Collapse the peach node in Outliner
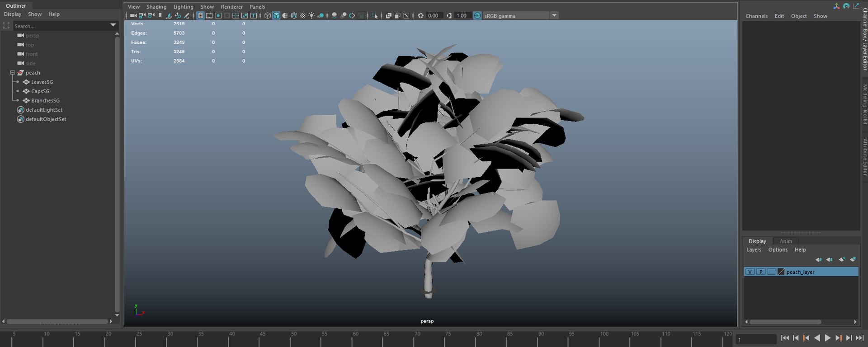 point(13,73)
